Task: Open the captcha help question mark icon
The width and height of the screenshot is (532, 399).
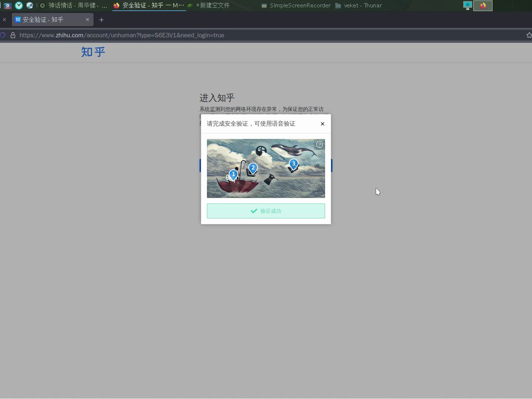Action: [x=320, y=144]
